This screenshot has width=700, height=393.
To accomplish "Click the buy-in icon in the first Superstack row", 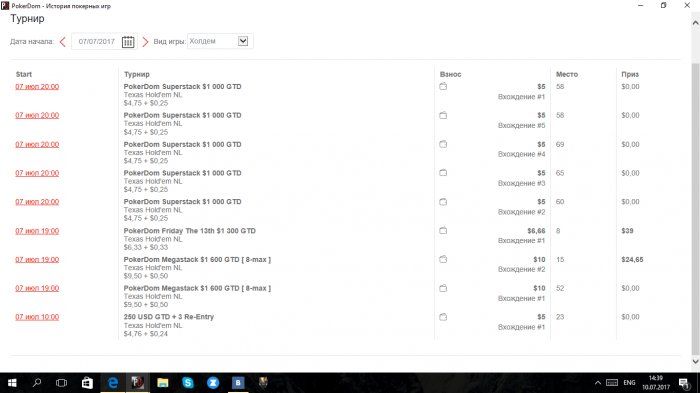I will coord(443,86).
